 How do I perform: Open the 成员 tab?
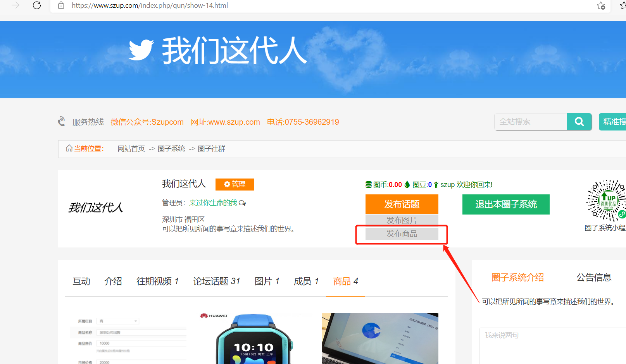point(306,281)
